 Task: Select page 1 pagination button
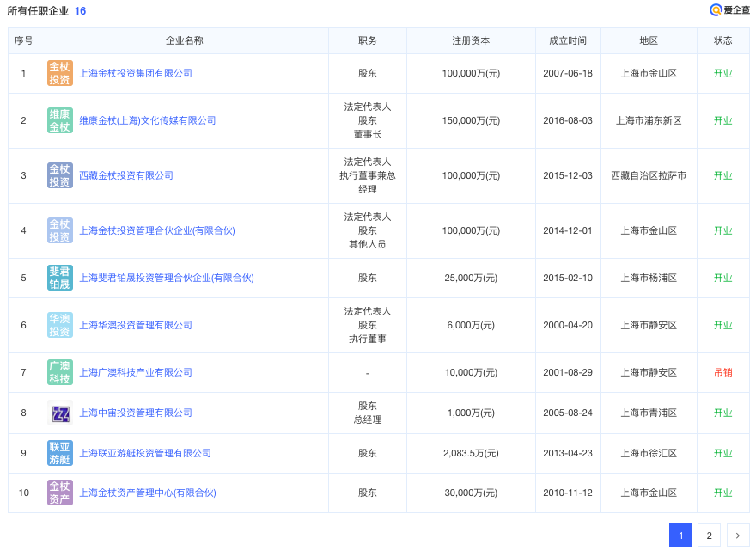click(680, 536)
